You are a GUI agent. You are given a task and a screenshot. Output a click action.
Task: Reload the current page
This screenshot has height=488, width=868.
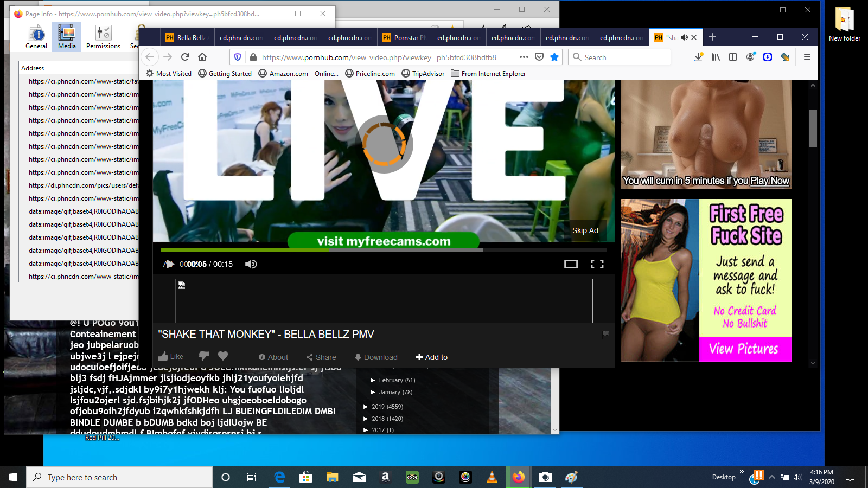point(185,57)
